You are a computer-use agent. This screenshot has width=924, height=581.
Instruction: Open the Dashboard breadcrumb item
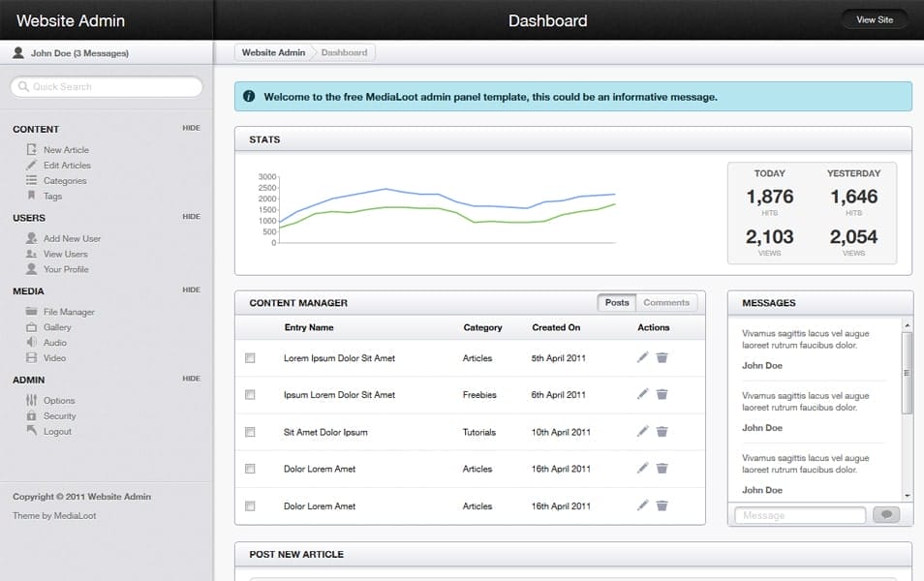[345, 52]
